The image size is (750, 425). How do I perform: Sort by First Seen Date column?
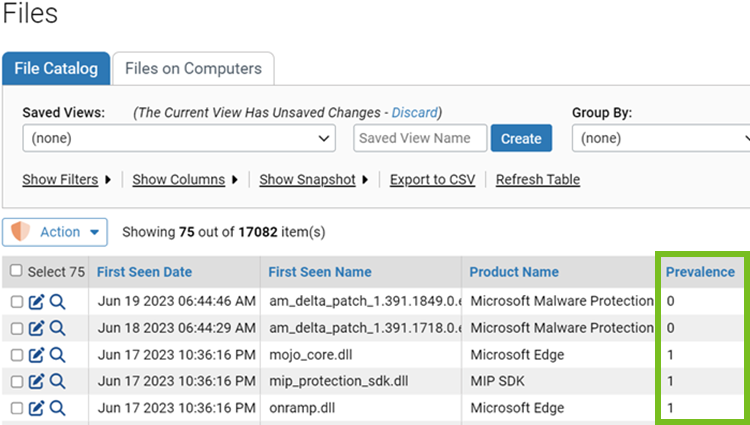(x=144, y=272)
